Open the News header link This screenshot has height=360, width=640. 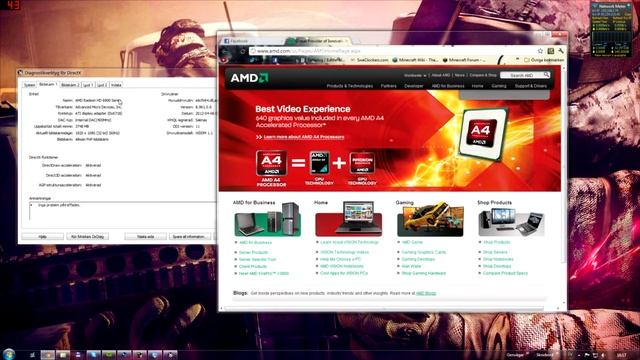click(x=460, y=76)
